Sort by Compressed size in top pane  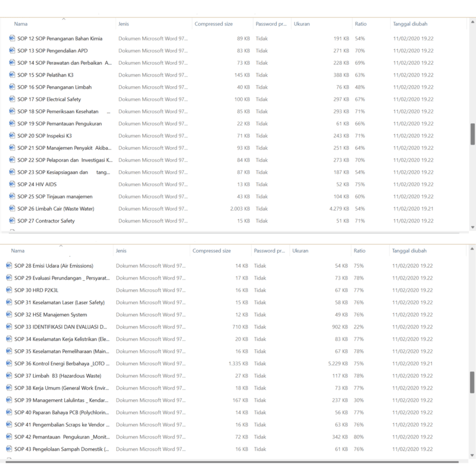pyautogui.click(x=214, y=24)
